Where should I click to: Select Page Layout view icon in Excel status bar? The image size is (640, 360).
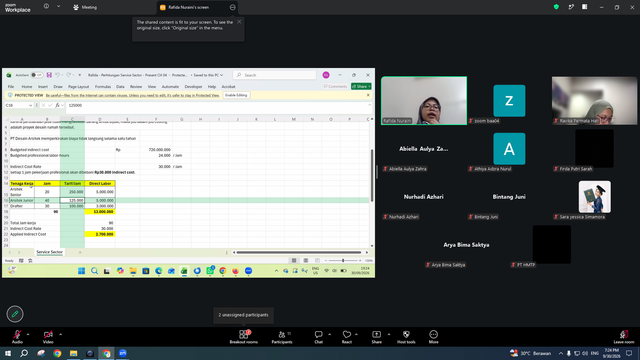(x=305, y=260)
